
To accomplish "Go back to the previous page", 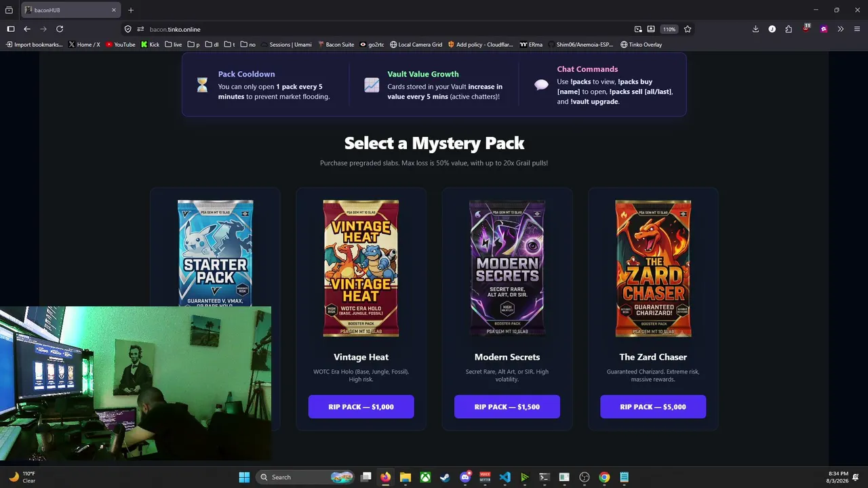I will point(27,29).
